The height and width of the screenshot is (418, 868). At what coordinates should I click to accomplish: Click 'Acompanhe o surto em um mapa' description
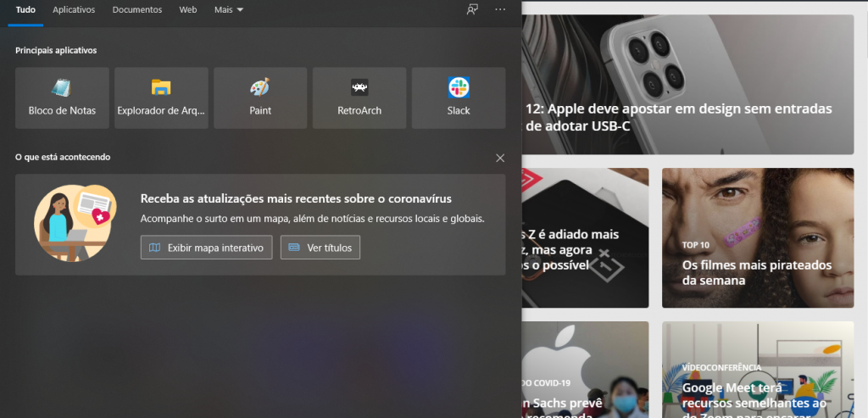coord(312,218)
